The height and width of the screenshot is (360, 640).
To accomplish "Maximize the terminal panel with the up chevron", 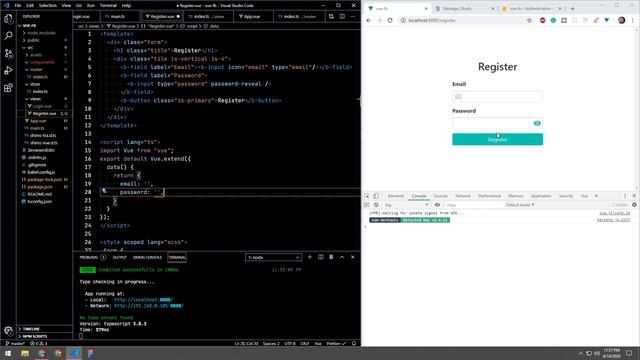I will coord(342,257).
